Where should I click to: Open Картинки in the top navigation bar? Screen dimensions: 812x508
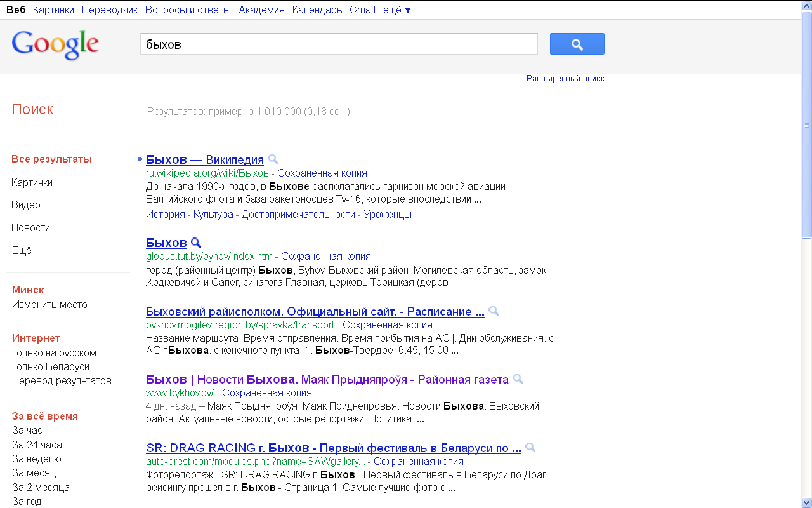point(53,10)
